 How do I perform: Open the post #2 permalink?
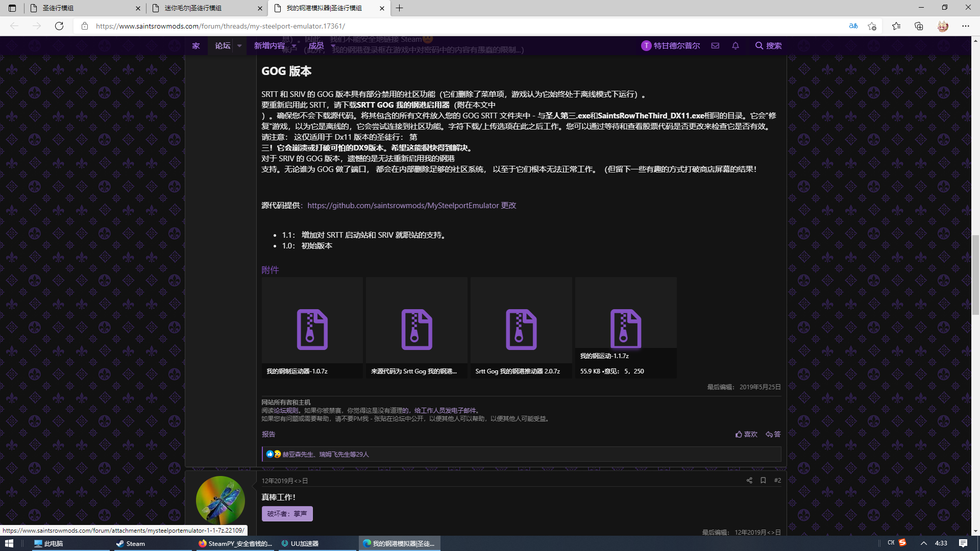pyautogui.click(x=777, y=480)
